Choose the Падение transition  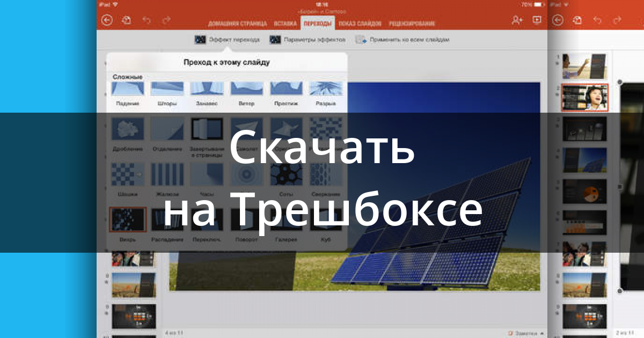pos(127,94)
